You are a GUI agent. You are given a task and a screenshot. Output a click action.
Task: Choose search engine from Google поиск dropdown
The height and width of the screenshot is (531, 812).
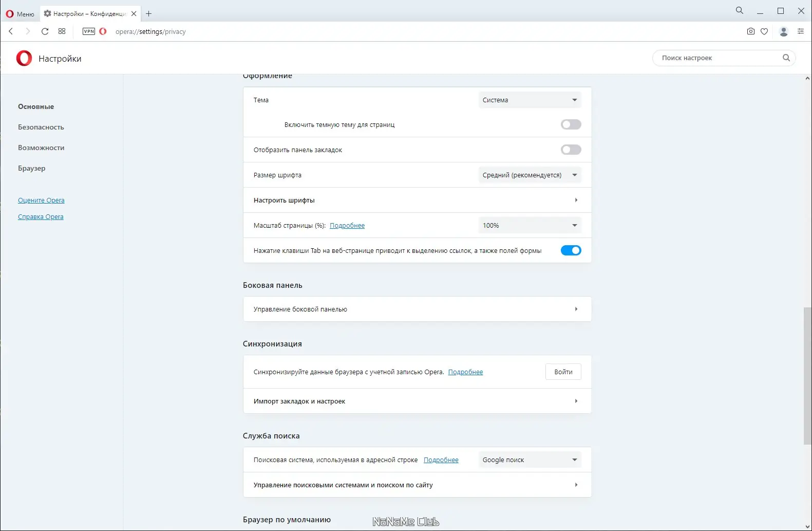point(530,460)
